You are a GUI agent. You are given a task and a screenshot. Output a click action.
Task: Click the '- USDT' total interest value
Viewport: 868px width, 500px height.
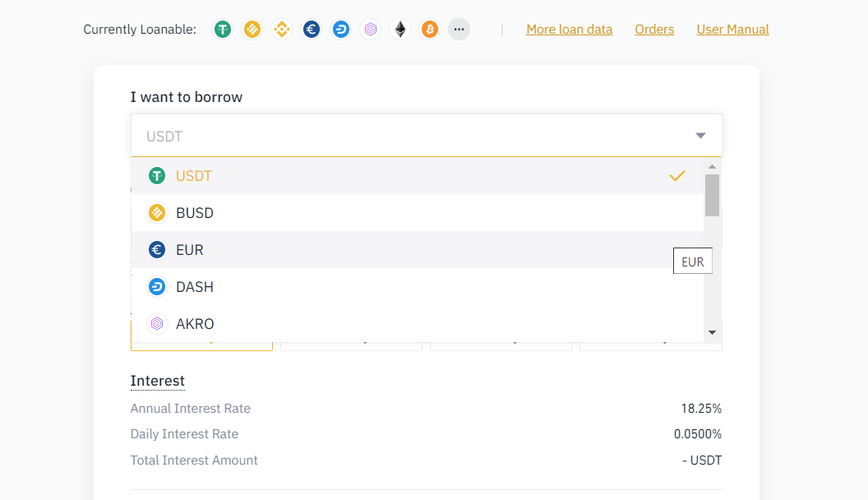pyautogui.click(x=701, y=461)
